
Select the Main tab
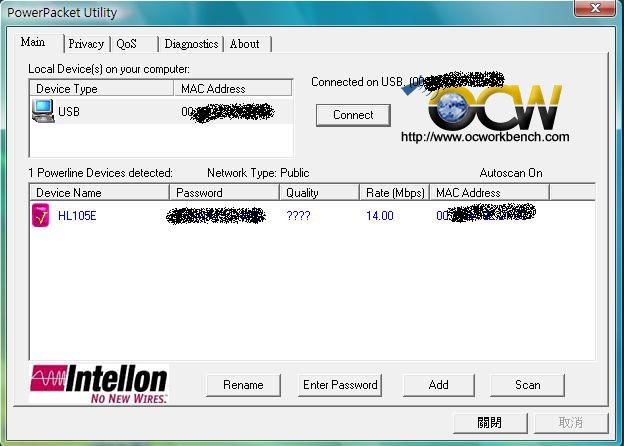(39, 42)
